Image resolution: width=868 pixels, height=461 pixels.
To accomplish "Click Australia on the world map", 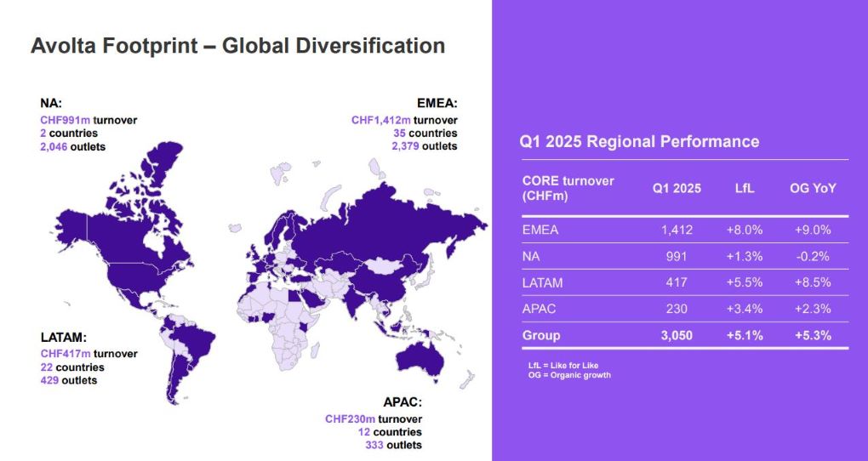I will [x=419, y=360].
